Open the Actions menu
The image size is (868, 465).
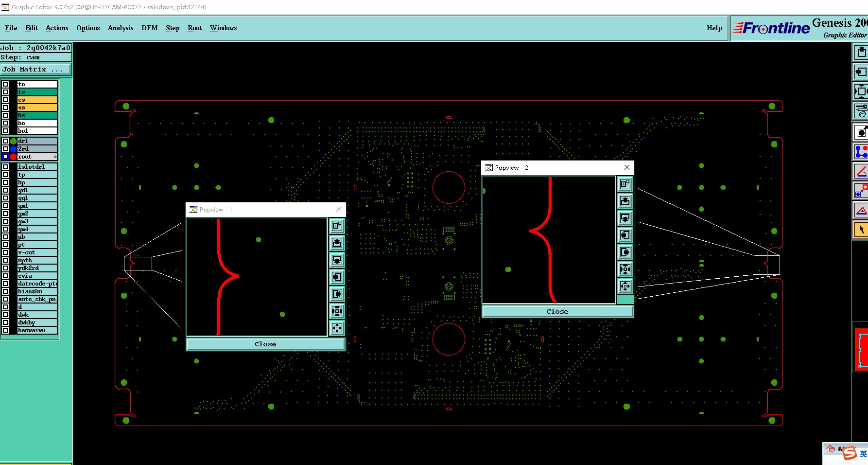tap(57, 28)
